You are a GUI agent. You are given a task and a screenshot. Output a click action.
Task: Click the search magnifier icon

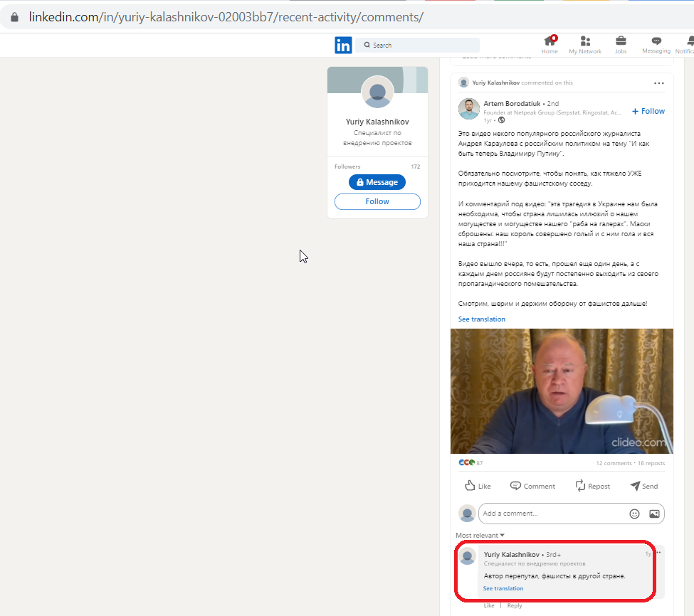(x=367, y=45)
